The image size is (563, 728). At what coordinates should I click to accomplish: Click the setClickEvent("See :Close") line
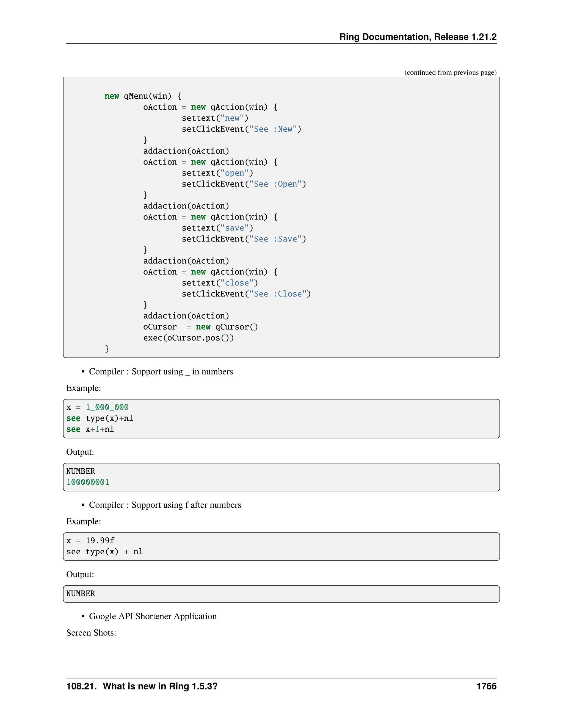point(246,294)
